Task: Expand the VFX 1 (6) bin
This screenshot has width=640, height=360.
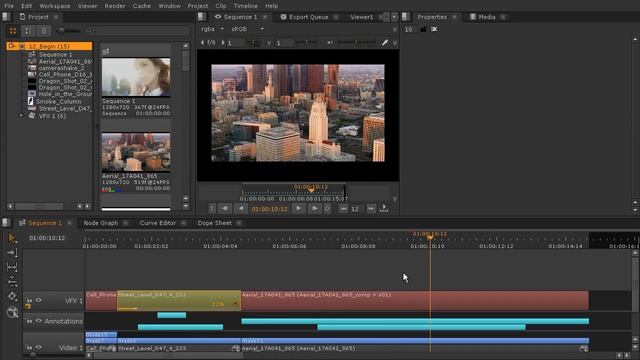Action: pyautogui.click(x=21, y=116)
